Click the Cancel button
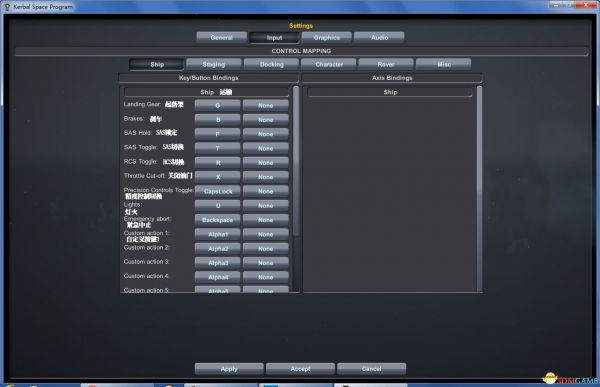Image resolution: width=600 pixels, height=387 pixels. tap(372, 369)
